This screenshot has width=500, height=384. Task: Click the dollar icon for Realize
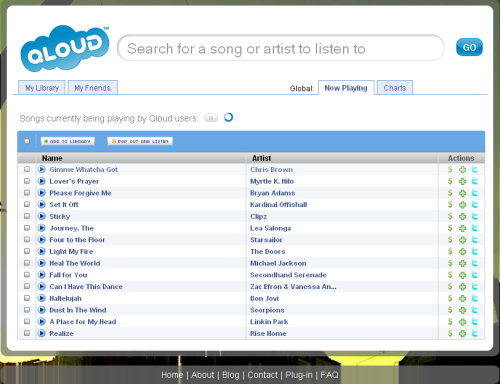point(450,333)
